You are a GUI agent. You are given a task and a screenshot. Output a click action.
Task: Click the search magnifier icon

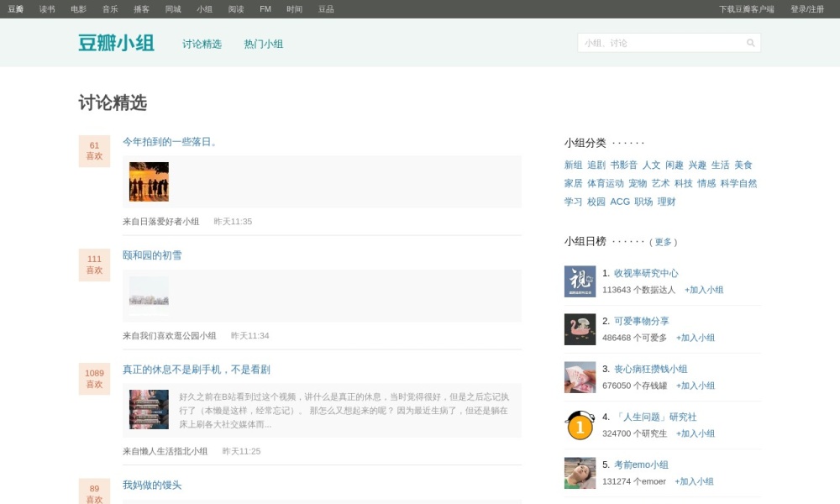pyautogui.click(x=750, y=40)
